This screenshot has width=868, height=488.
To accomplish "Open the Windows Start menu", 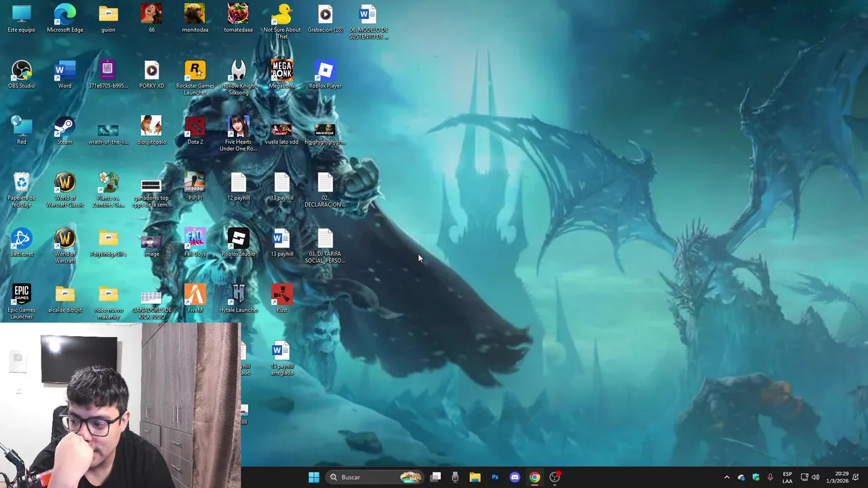I will [314, 477].
